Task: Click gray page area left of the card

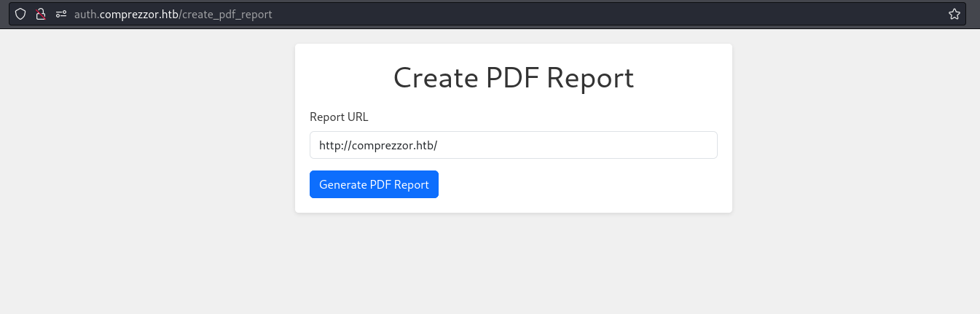Action: click(146, 146)
